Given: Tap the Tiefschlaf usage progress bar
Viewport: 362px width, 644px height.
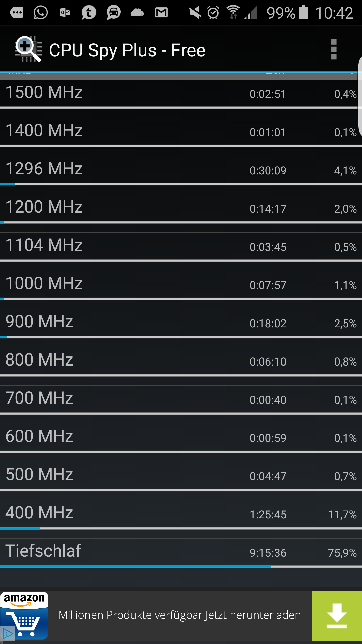Looking at the screenshot, I should click(181, 567).
